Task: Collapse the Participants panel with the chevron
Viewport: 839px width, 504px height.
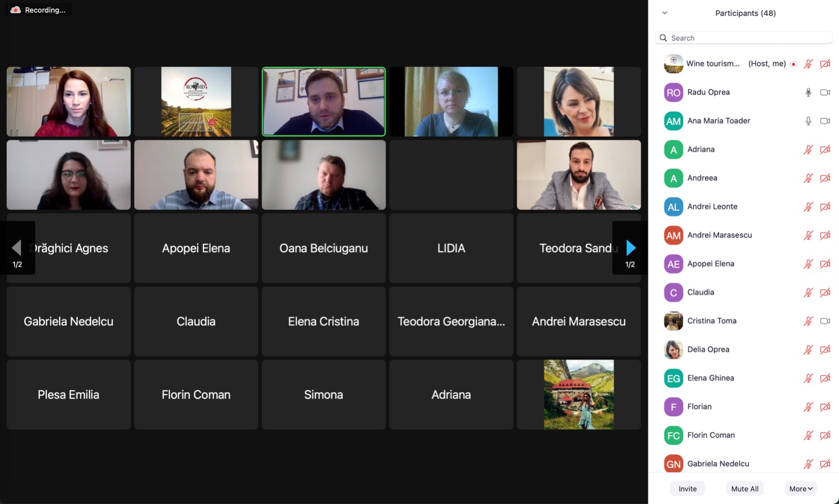Action: click(664, 13)
